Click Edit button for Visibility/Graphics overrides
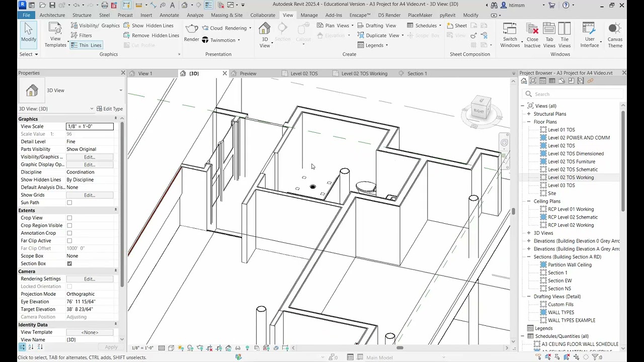This screenshot has height=362, width=644. (90, 157)
